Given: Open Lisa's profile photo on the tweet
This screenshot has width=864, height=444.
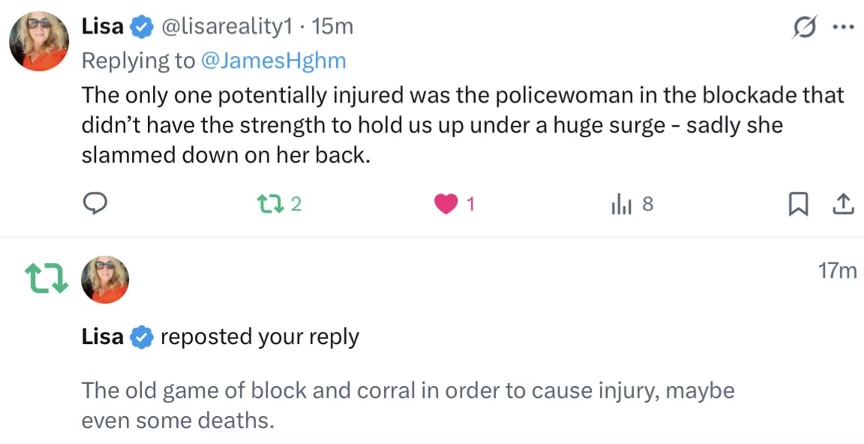Looking at the screenshot, I should [x=39, y=41].
